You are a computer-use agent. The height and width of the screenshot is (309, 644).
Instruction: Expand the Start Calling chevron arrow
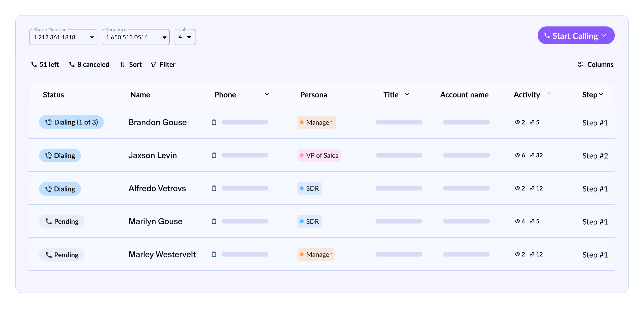(x=604, y=36)
